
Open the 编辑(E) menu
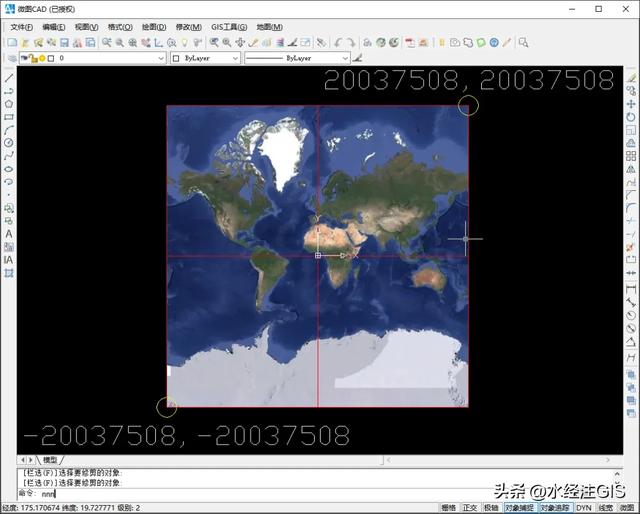click(x=53, y=27)
